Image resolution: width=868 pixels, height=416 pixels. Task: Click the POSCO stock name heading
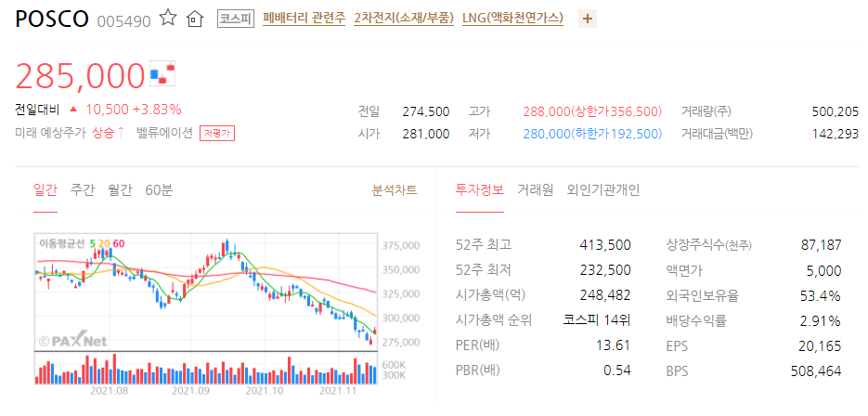point(52,19)
